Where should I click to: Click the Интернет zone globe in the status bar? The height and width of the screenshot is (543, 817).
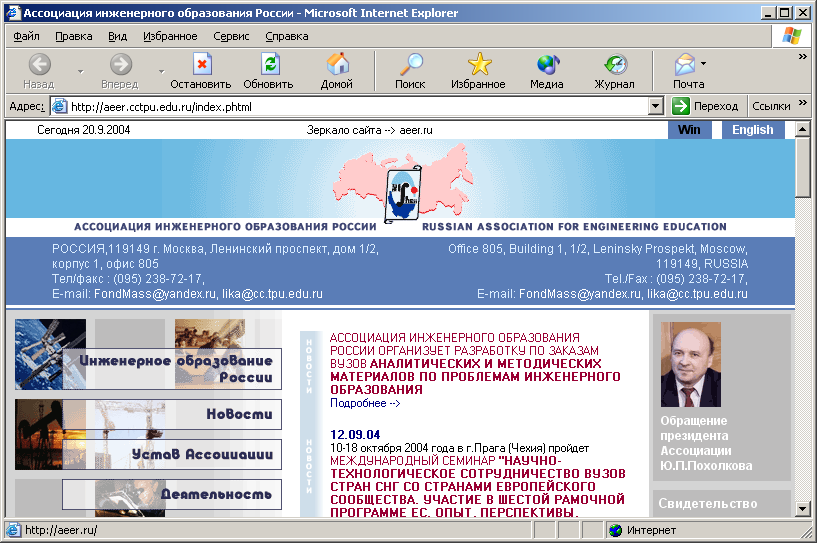[616, 530]
